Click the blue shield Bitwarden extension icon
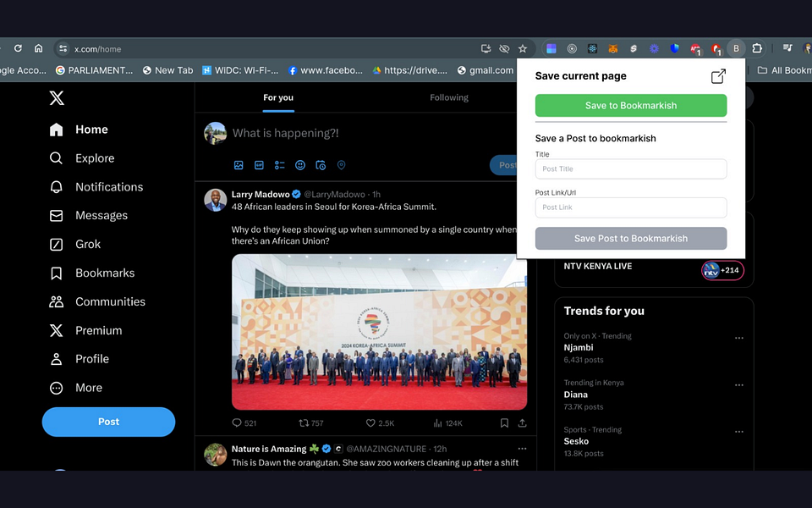This screenshot has width=812, height=508. (x=674, y=48)
